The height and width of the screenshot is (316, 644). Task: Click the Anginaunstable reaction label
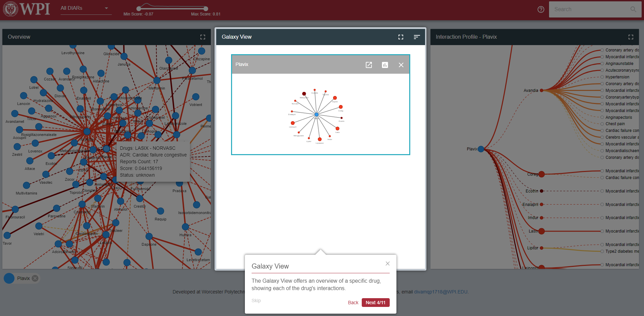coord(619,64)
